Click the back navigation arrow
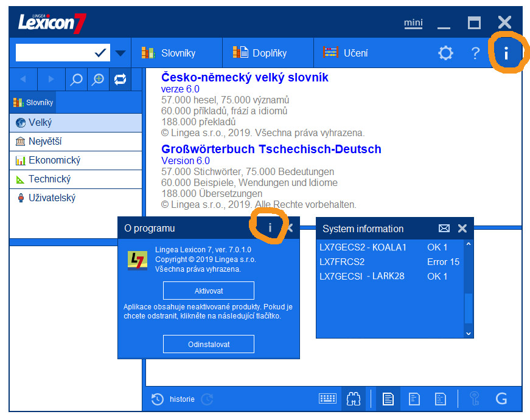The image size is (530, 420). click(23, 79)
